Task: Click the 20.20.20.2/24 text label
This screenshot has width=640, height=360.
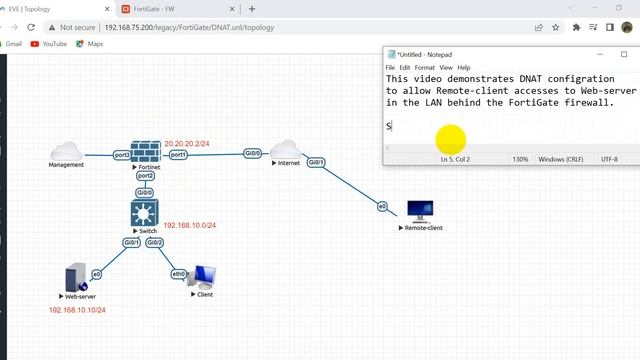Action: point(187,144)
